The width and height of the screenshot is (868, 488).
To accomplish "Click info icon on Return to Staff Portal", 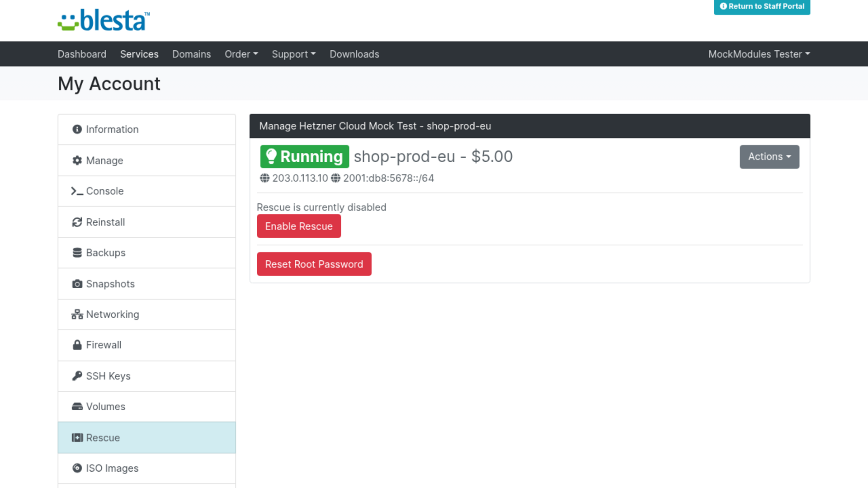I will [723, 6].
